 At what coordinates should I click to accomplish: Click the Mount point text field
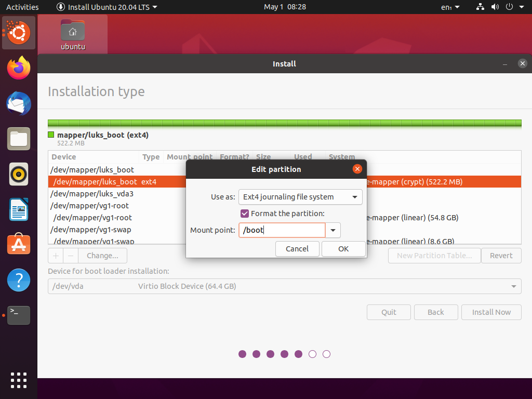[282, 230]
